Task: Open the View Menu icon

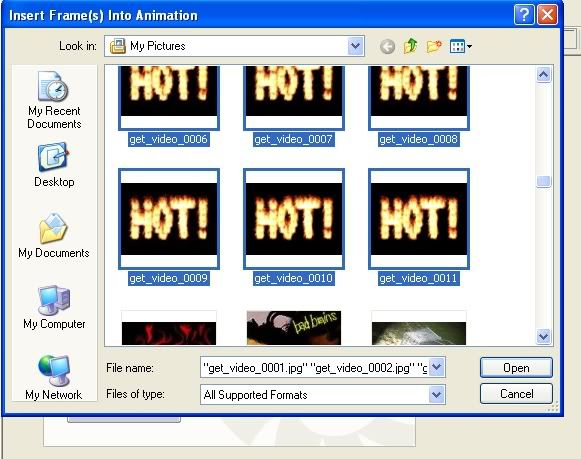Action: click(x=461, y=46)
